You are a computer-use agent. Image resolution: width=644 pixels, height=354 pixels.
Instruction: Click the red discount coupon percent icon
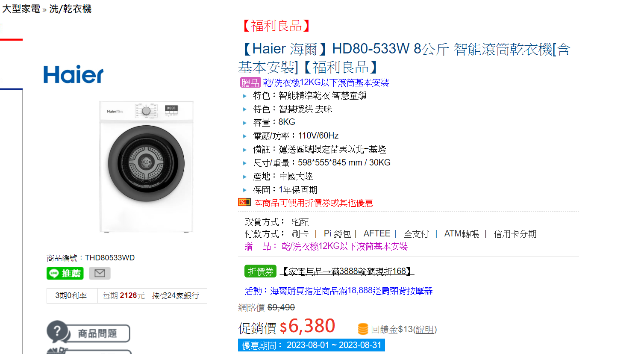coord(244,202)
